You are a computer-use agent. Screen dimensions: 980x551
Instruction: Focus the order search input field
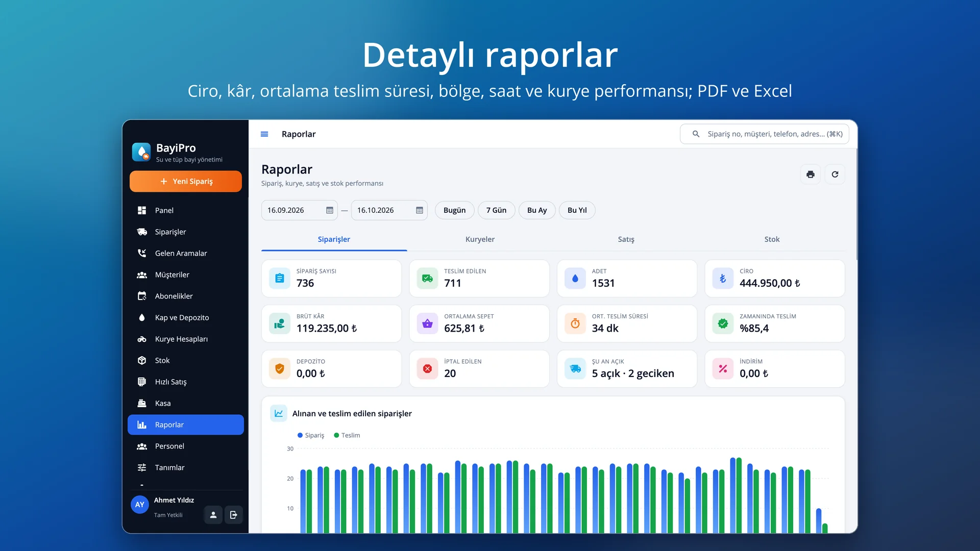[x=764, y=134]
